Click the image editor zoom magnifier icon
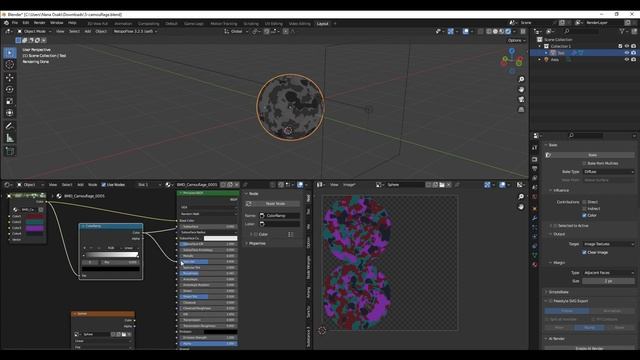 pos(521,197)
